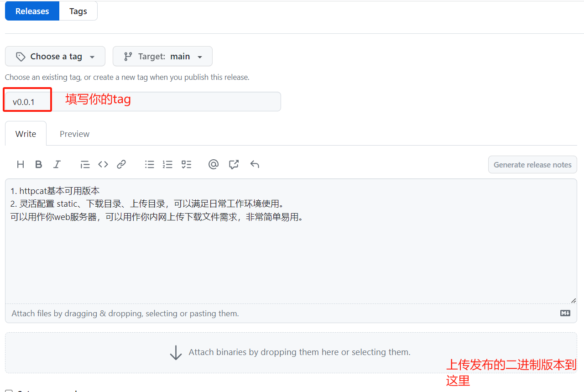584x392 pixels.
Task: Switch to the Preview tab
Action: pos(74,133)
